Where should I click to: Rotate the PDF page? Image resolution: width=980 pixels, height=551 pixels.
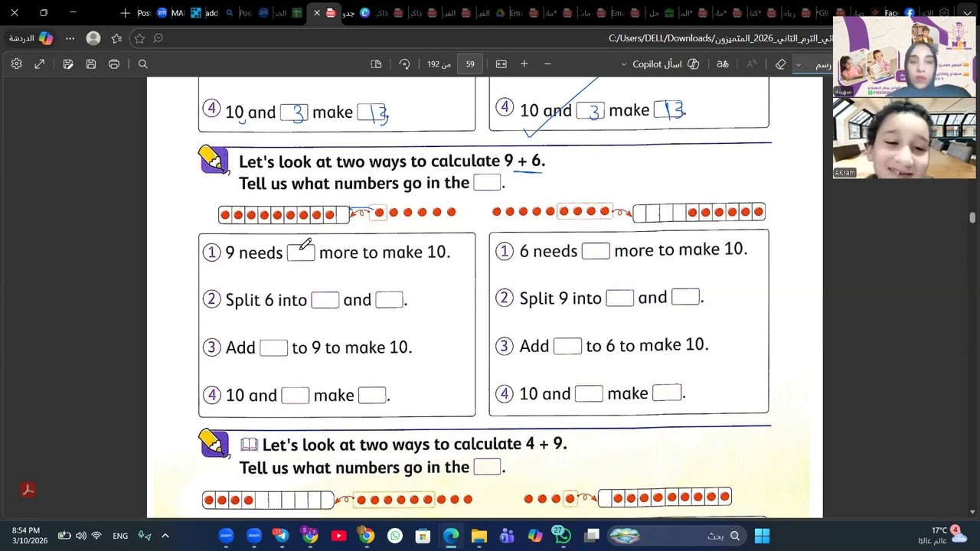(404, 64)
